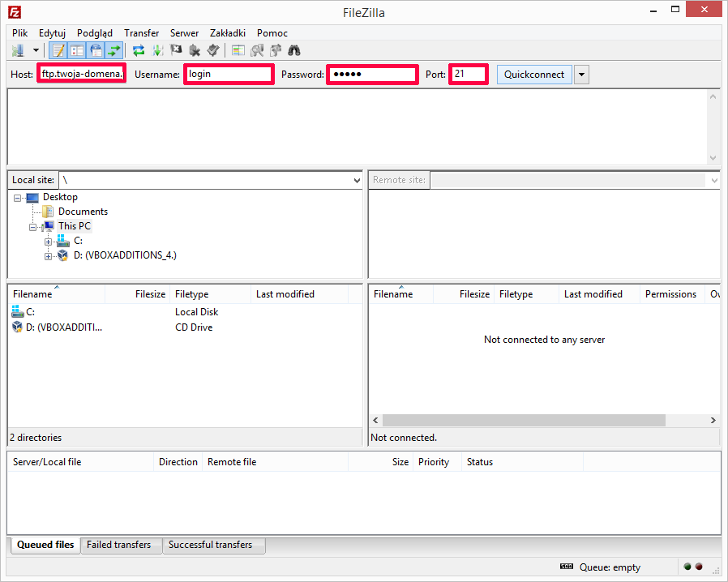728x582 pixels.
Task: Click the red activity indicator light
Action: (x=699, y=567)
